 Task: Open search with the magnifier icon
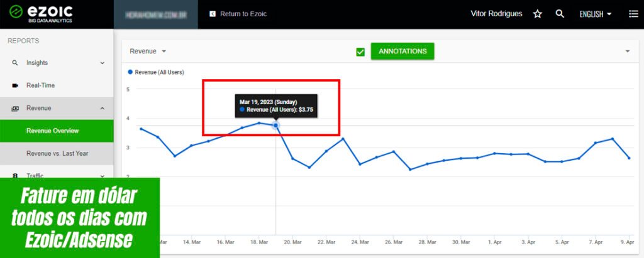[x=560, y=14]
